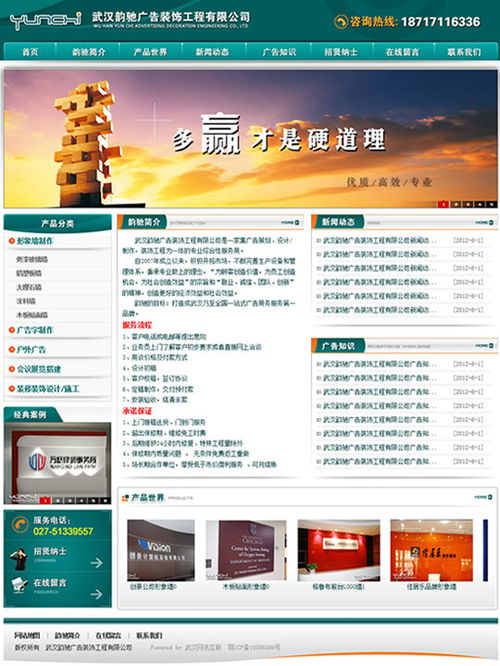Click the red heading 服务流程
500x666 pixels.
point(137,325)
